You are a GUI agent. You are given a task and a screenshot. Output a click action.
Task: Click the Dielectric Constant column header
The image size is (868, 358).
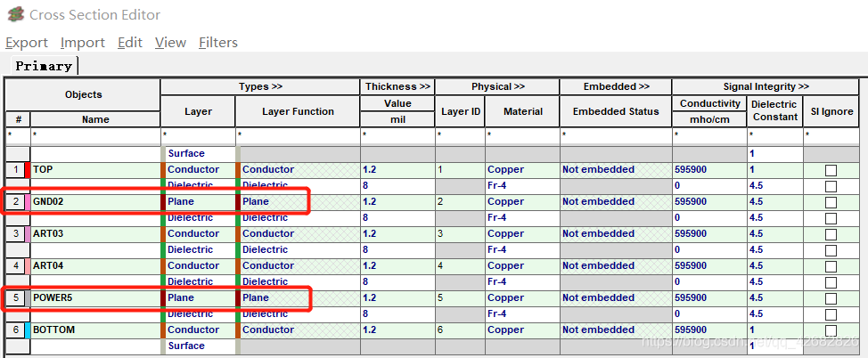pos(775,111)
